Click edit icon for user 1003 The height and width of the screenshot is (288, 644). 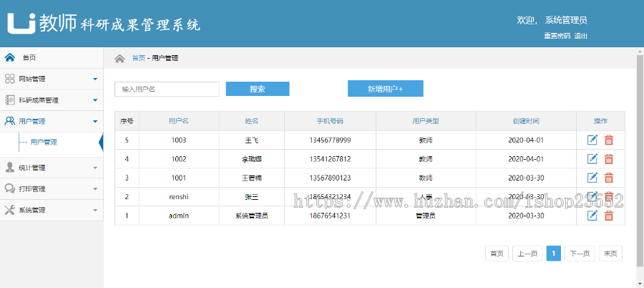pos(592,140)
